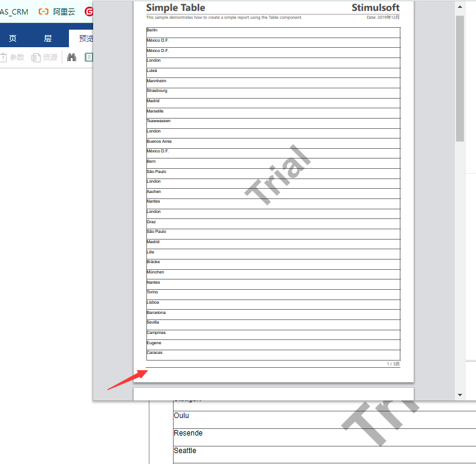This screenshot has height=464, width=476.
Task: Switch to the 页 page tab
Action: (13, 39)
